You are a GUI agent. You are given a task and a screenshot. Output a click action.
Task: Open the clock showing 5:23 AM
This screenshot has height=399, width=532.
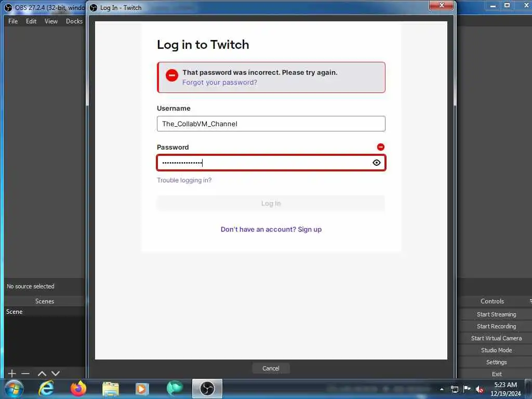pos(505,389)
